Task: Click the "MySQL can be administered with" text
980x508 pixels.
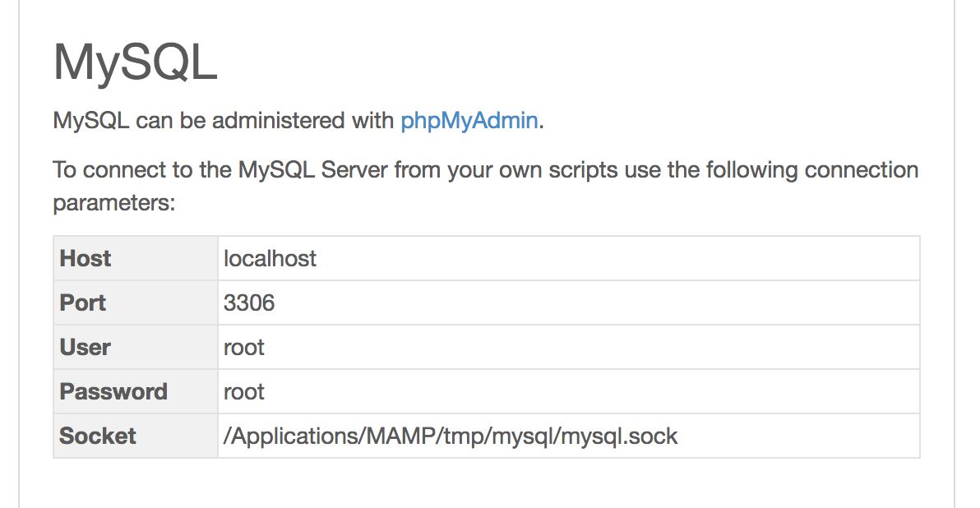Action: click(224, 121)
